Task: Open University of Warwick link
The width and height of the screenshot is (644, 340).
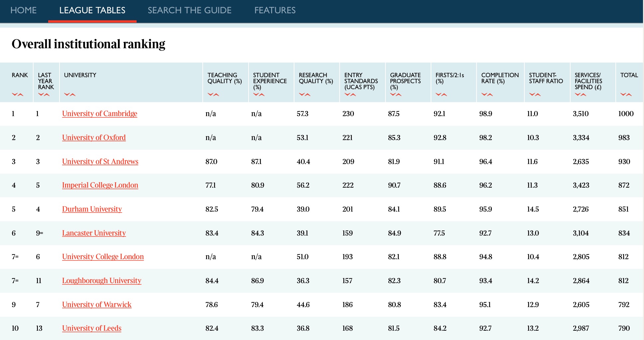Action: point(97,305)
